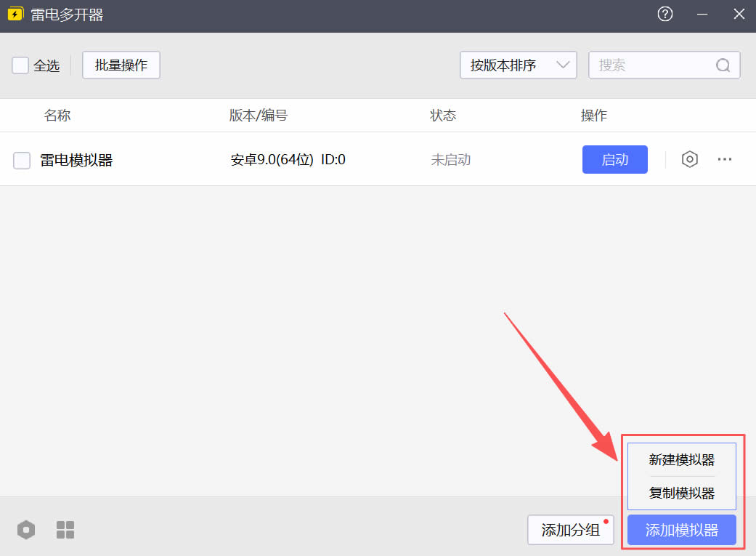Open multi-opener settings icon at bottom left

click(26, 530)
